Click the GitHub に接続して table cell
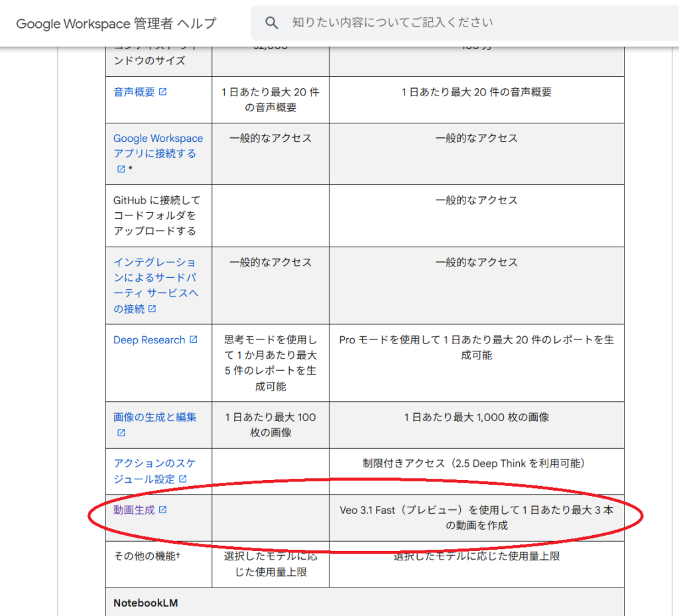The height and width of the screenshot is (616, 679). point(158,216)
